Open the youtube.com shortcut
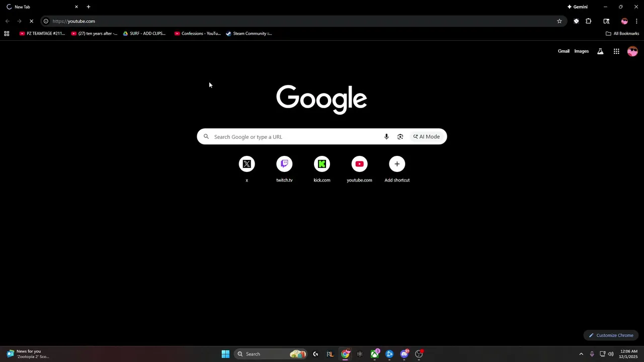The image size is (644, 362). pyautogui.click(x=359, y=169)
